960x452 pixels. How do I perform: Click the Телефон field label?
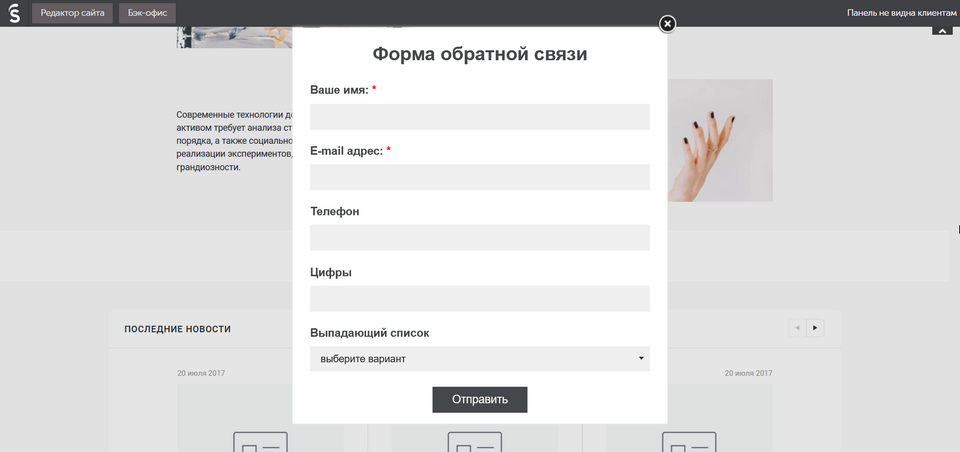335,212
